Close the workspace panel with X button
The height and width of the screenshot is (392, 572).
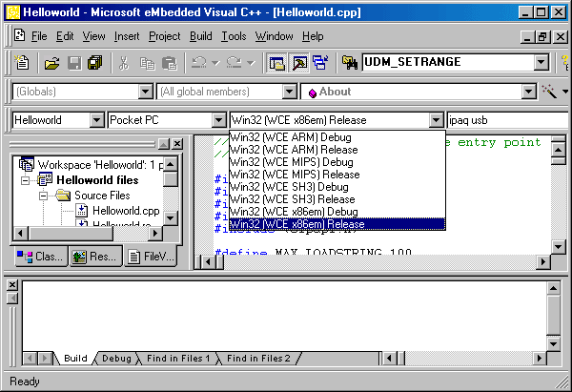pyautogui.click(x=177, y=144)
